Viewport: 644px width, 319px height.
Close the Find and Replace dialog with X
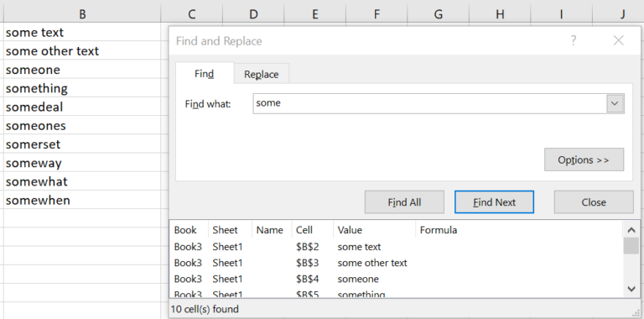coord(618,40)
